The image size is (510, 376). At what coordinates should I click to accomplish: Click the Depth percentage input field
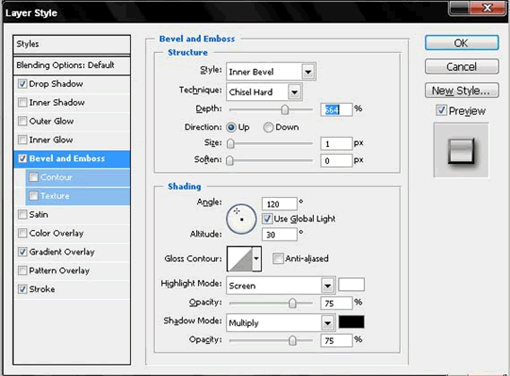click(x=336, y=109)
